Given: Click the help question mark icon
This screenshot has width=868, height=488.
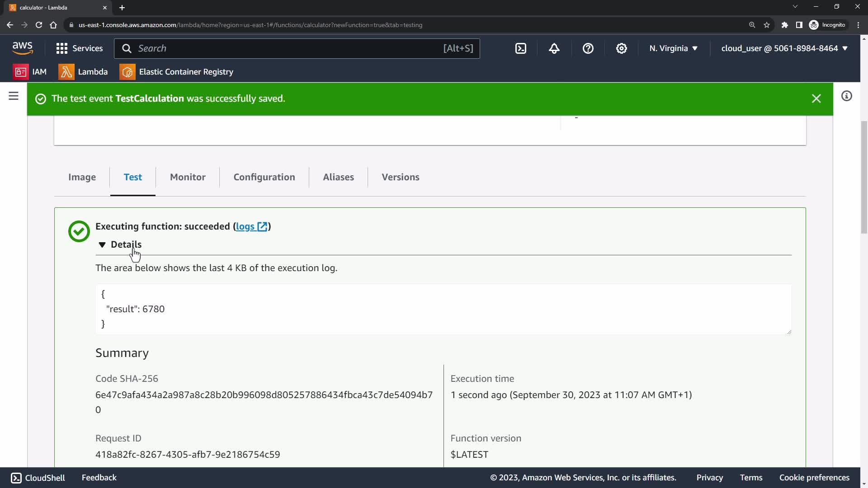Looking at the screenshot, I should click(588, 48).
